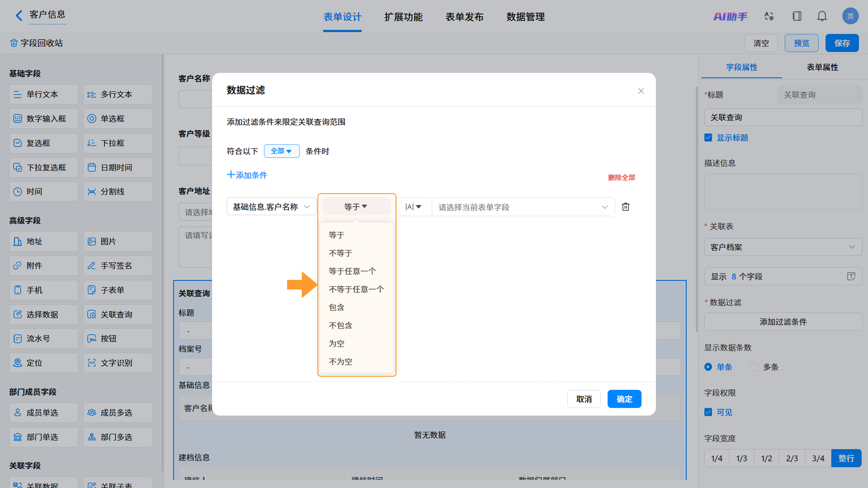The width and height of the screenshot is (868, 488).
Task: Click the 清空 button
Action: click(761, 43)
